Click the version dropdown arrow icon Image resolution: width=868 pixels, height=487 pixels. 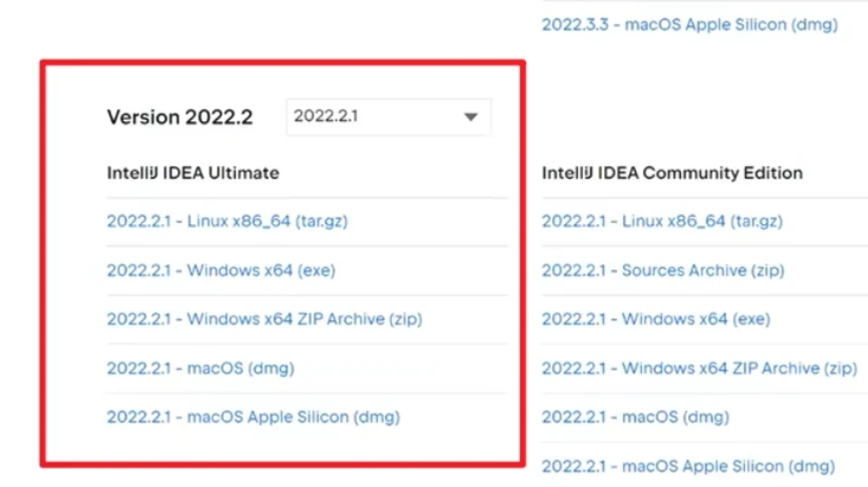pos(470,117)
